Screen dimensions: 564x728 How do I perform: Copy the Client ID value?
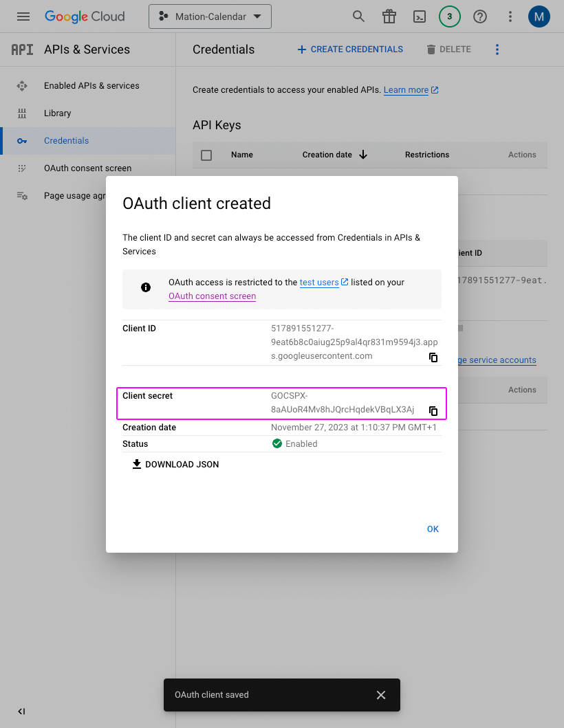(x=433, y=357)
